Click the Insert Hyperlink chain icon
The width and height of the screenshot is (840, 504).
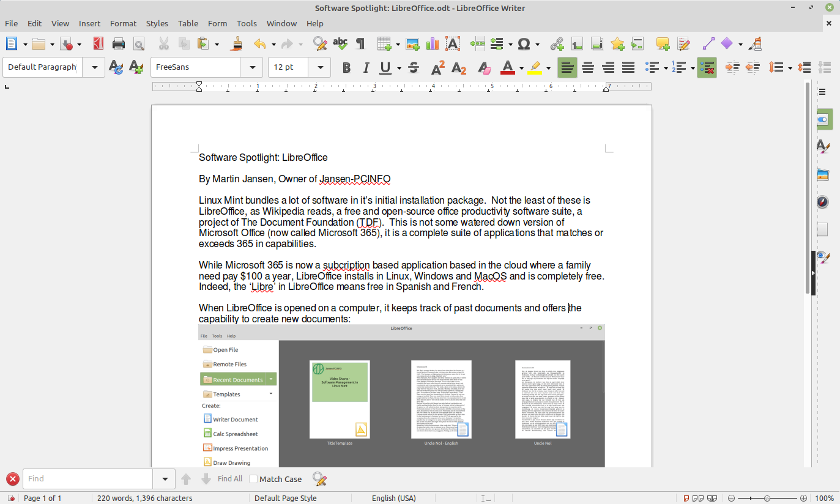(x=557, y=43)
